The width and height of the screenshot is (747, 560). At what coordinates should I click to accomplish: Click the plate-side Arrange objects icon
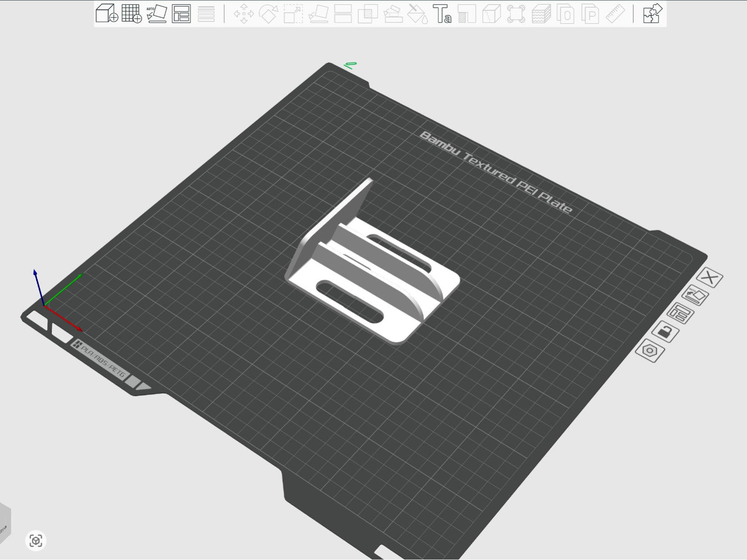(680, 313)
